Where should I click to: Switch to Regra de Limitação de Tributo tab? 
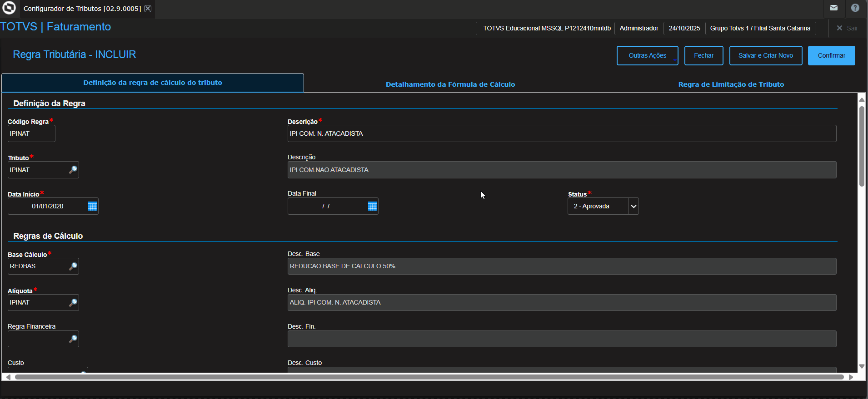pos(731,84)
